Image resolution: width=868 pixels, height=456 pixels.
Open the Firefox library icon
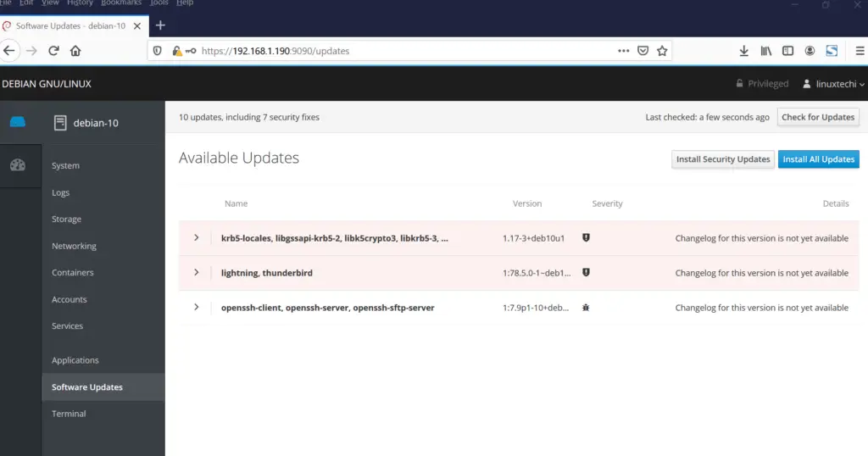766,51
